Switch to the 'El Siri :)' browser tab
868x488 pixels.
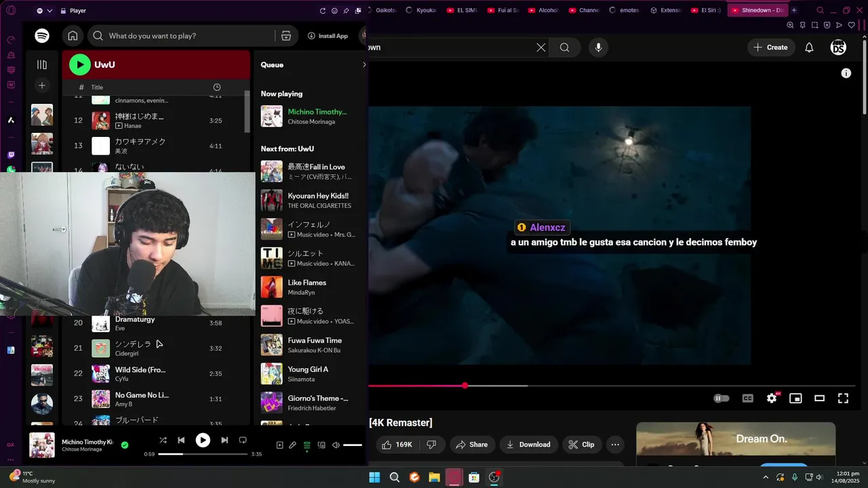pyautogui.click(x=707, y=11)
